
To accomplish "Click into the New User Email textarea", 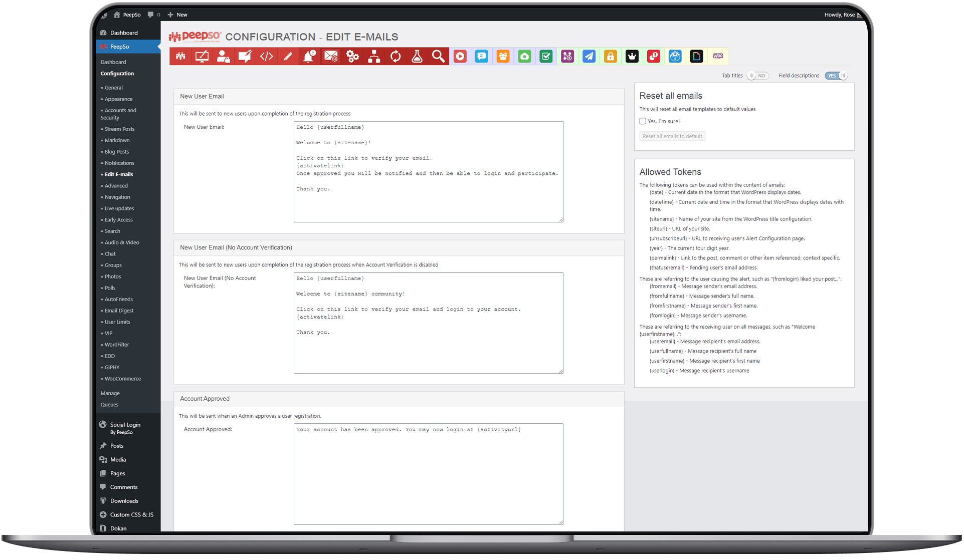I will coord(429,172).
